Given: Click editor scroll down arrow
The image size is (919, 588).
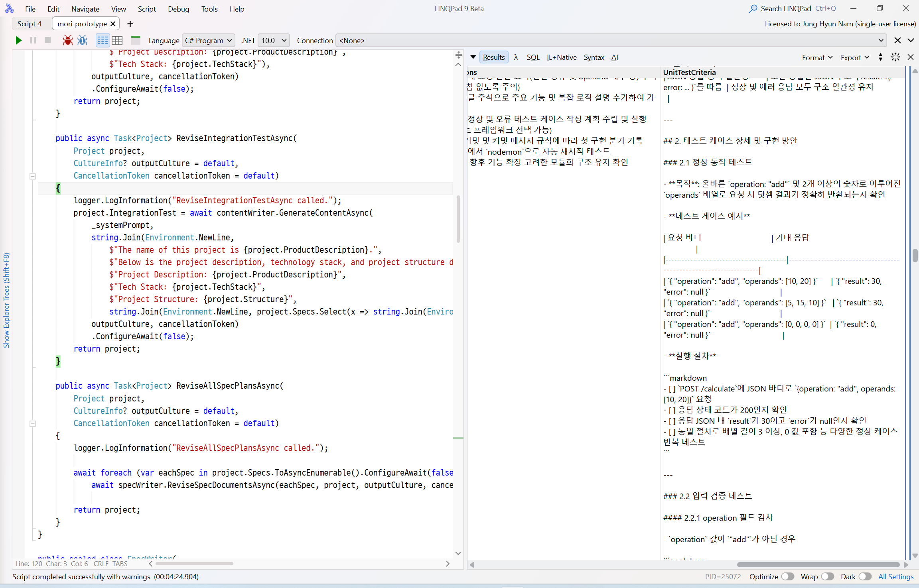Looking at the screenshot, I should coord(458,553).
